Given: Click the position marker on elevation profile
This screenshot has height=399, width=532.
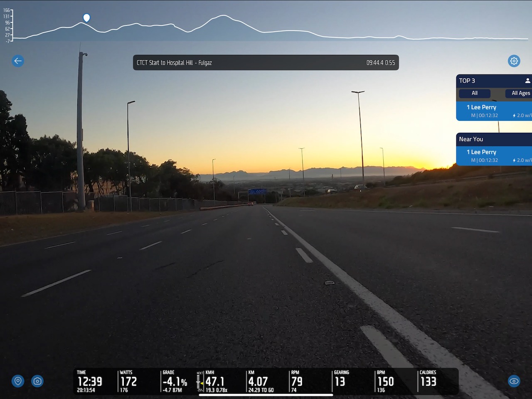Looking at the screenshot, I should pyautogui.click(x=86, y=18).
